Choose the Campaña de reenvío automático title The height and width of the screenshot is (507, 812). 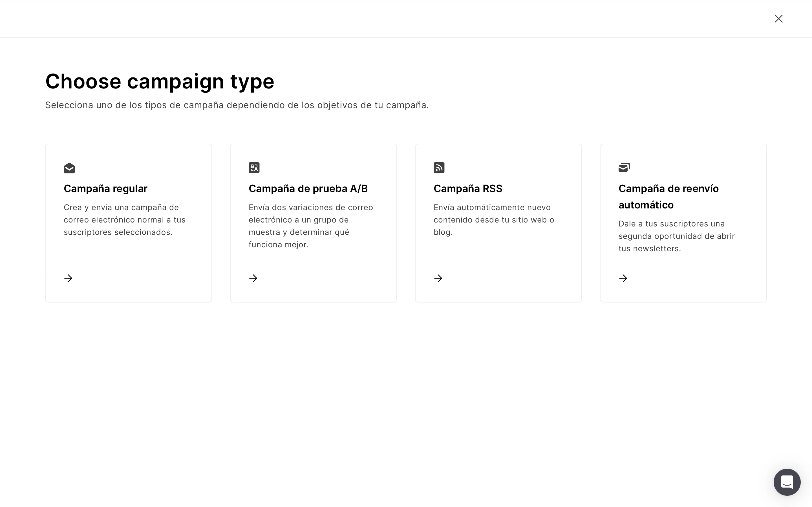(x=668, y=197)
